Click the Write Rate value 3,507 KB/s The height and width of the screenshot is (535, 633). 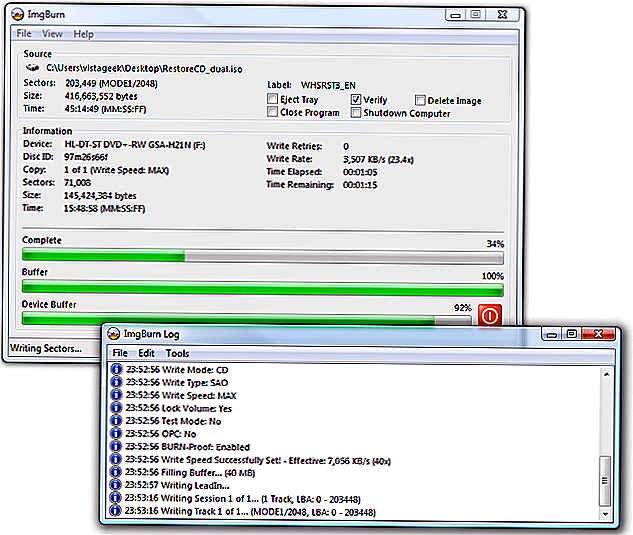pyautogui.click(x=378, y=159)
